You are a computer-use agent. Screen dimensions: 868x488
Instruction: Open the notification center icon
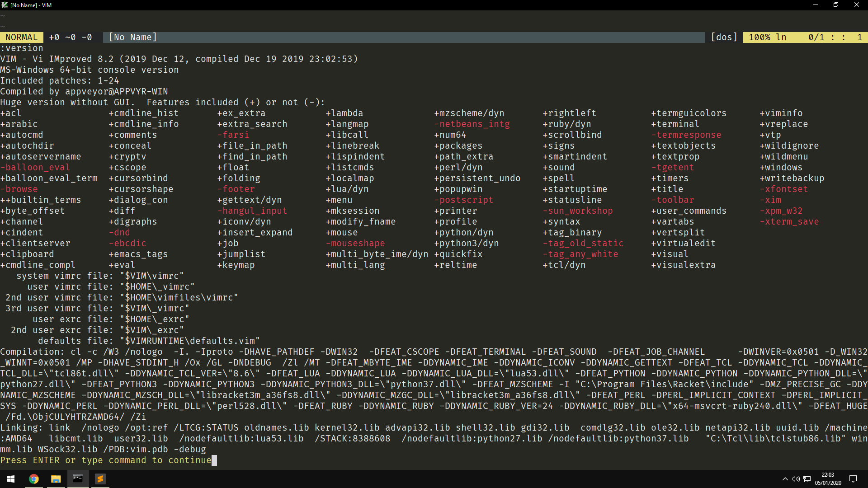click(853, 479)
